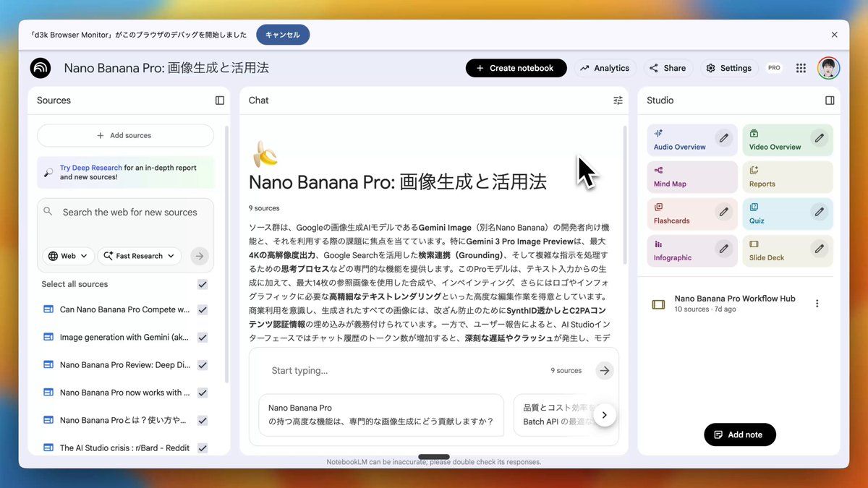868x488 pixels.
Task: Open source Nano Banana Pro now works with
Action: pyautogui.click(x=124, y=393)
